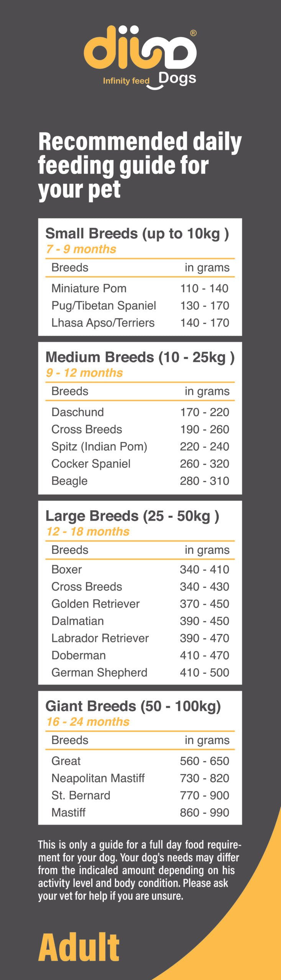Image resolution: width=281 pixels, height=980 pixels.
Task: Select the Large Breeds section title
Action: point(132,516)
